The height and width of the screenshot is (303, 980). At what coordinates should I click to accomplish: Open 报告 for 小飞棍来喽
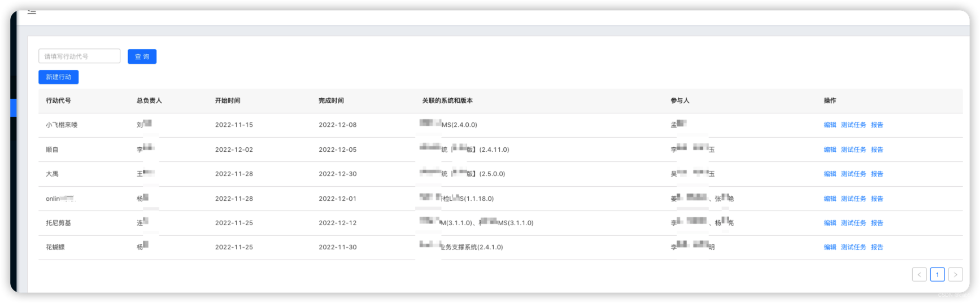click(877, 125)
